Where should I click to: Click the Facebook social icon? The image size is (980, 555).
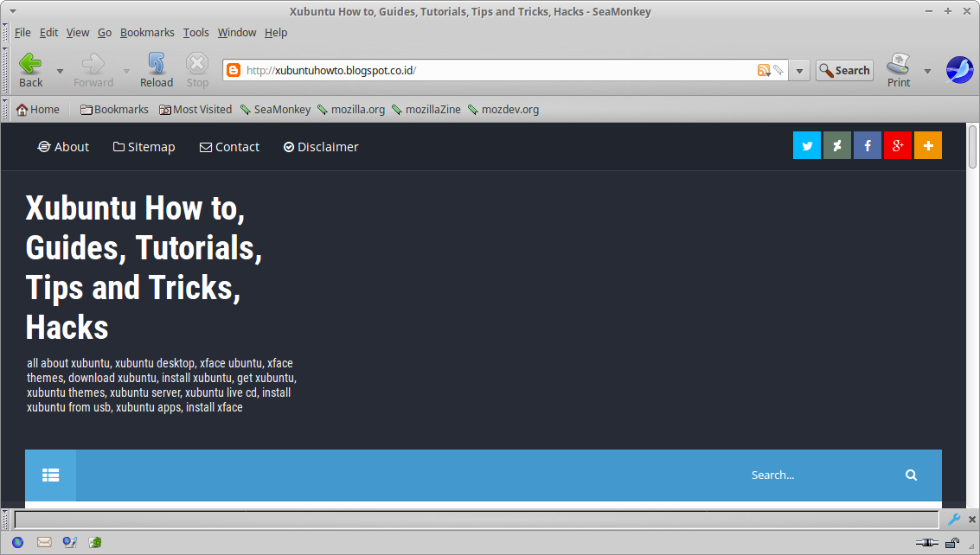(x=868, y=145)
